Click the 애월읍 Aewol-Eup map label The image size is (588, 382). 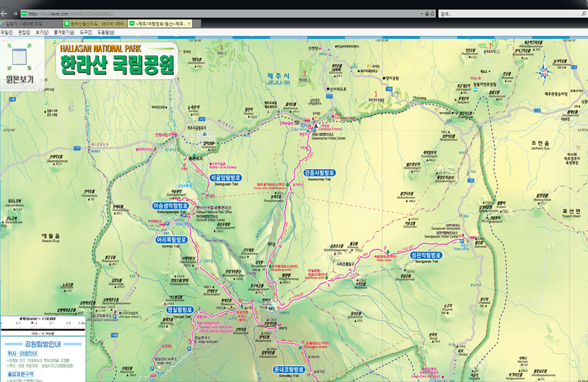pos(51,238)
